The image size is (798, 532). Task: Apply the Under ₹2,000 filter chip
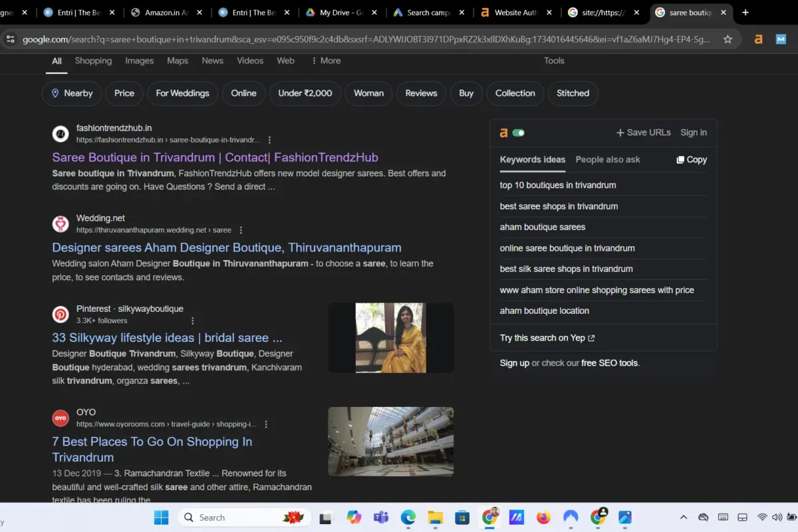coord(305,93)
